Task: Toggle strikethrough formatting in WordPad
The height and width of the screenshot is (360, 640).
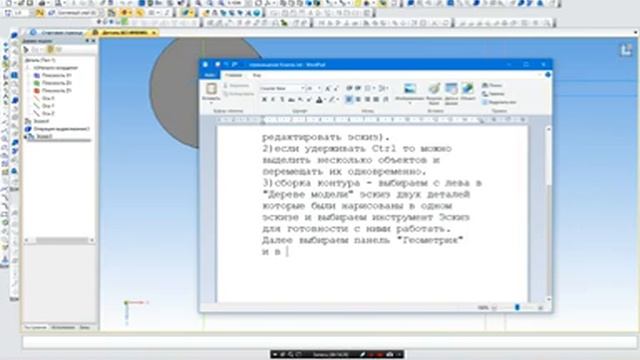Action: pos(291,99)
